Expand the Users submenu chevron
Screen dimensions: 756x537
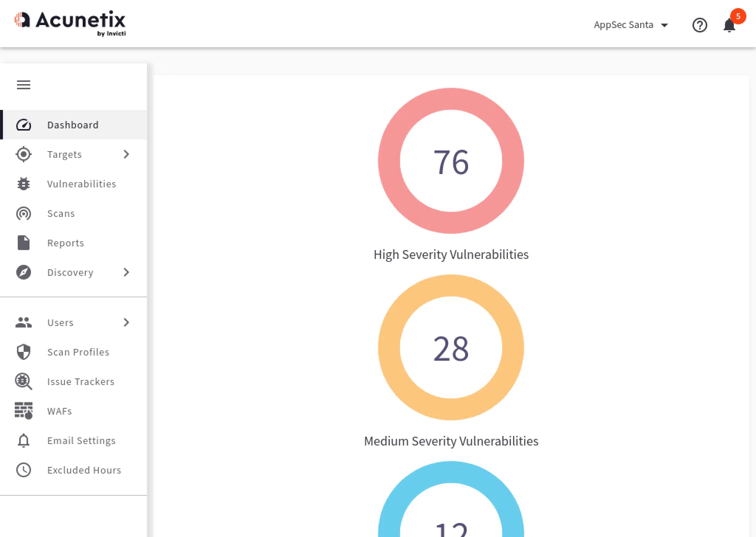click(127, 322)
